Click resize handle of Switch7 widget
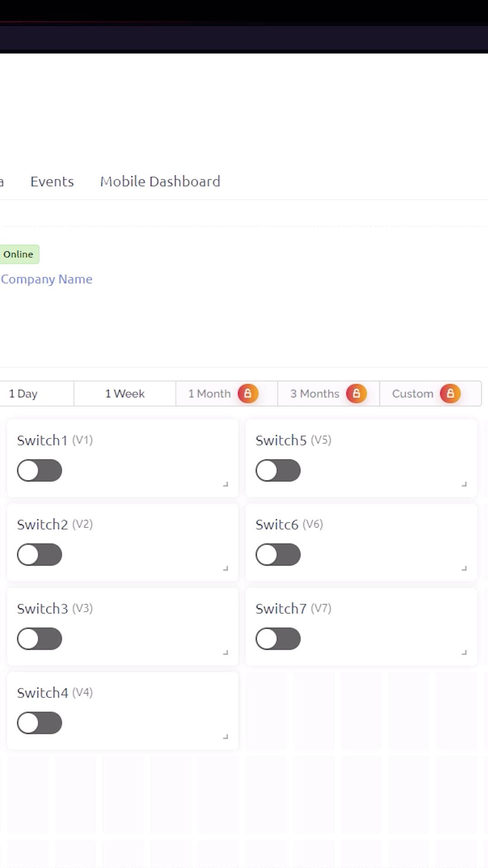The image size is (488, 868). 464,652
